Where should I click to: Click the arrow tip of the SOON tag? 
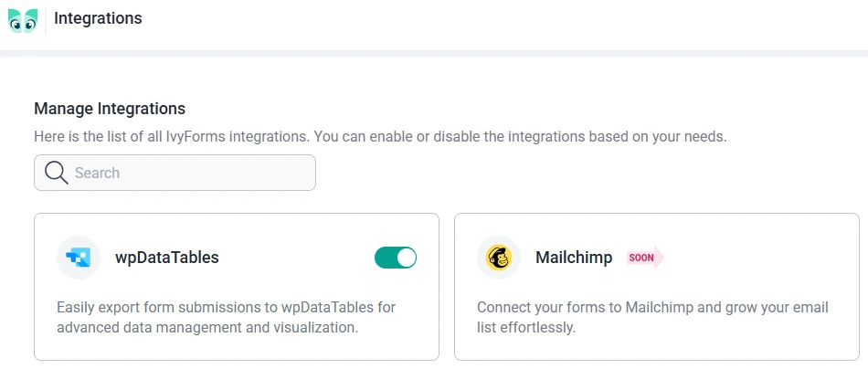click(x=660, y=258)
